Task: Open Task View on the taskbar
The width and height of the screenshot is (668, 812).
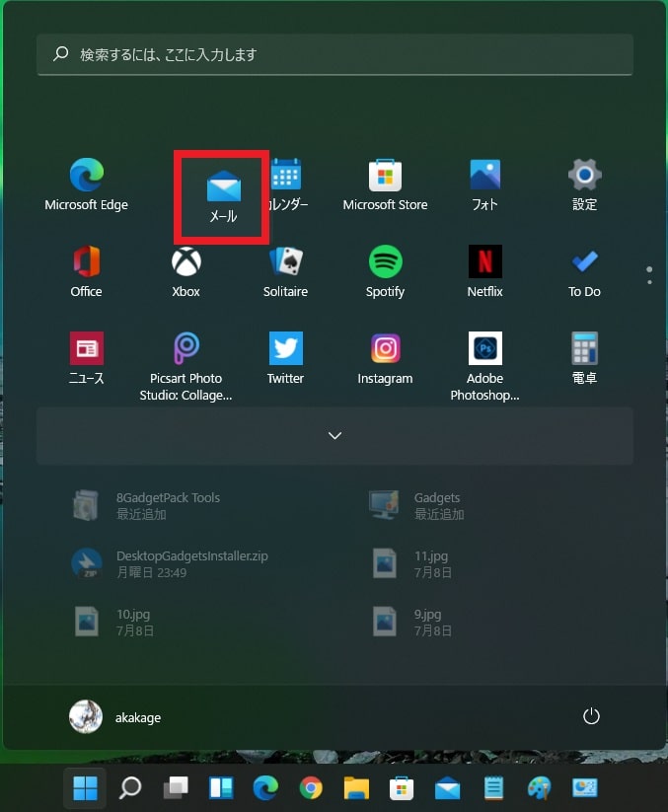Action: 176,788
